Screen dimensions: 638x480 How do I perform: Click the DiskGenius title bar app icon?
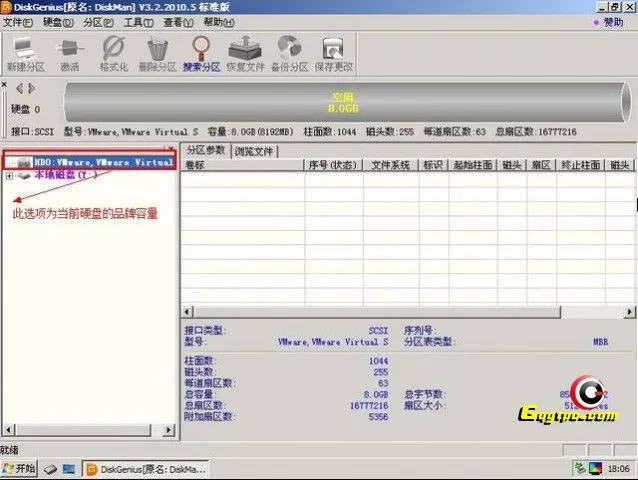click(6, 7)
